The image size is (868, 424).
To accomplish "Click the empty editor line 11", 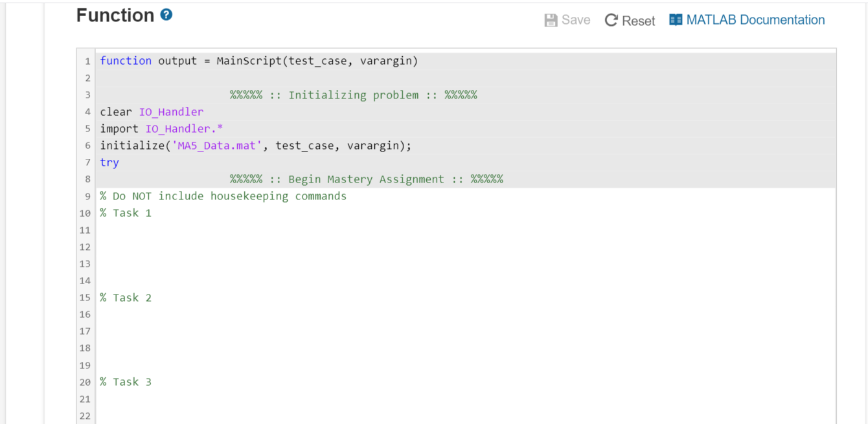I will [194, 230].
